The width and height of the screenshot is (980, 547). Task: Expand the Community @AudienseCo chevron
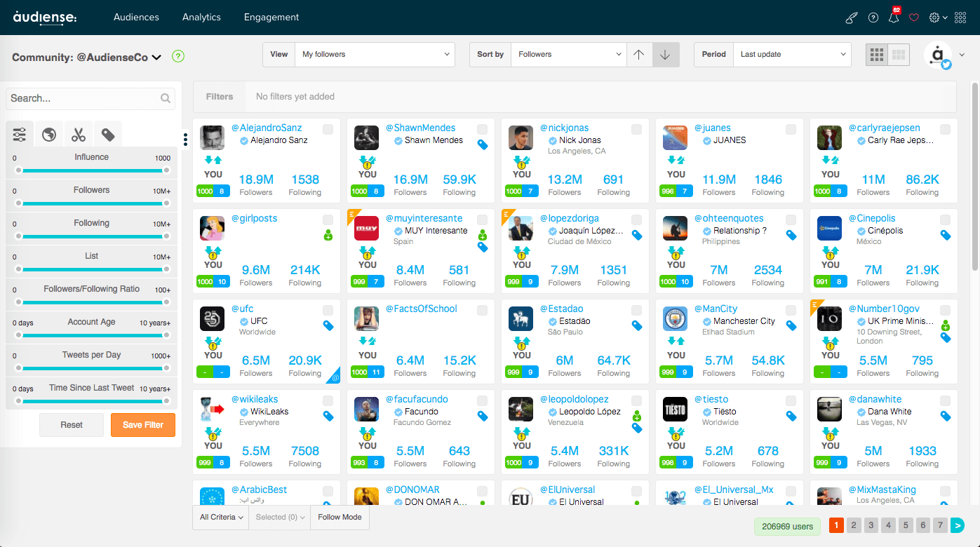click(156, 58)
